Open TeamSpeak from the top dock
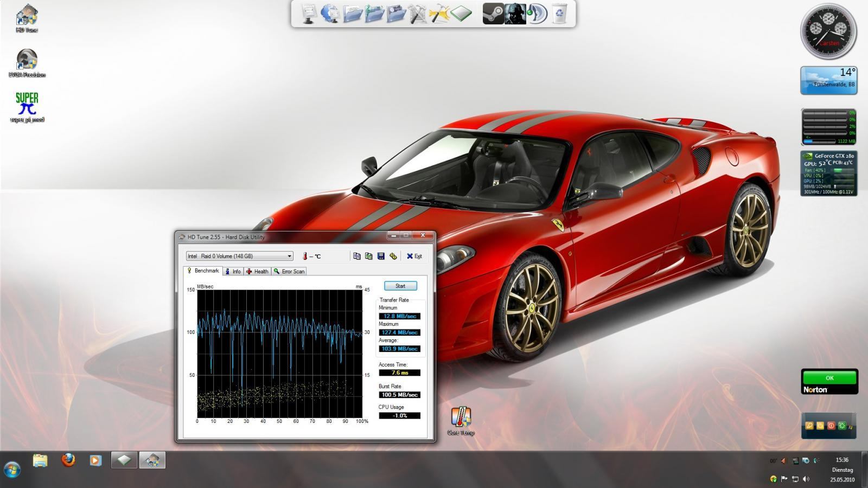The width and height of the screenshot is (868, 488). (537, 14)
